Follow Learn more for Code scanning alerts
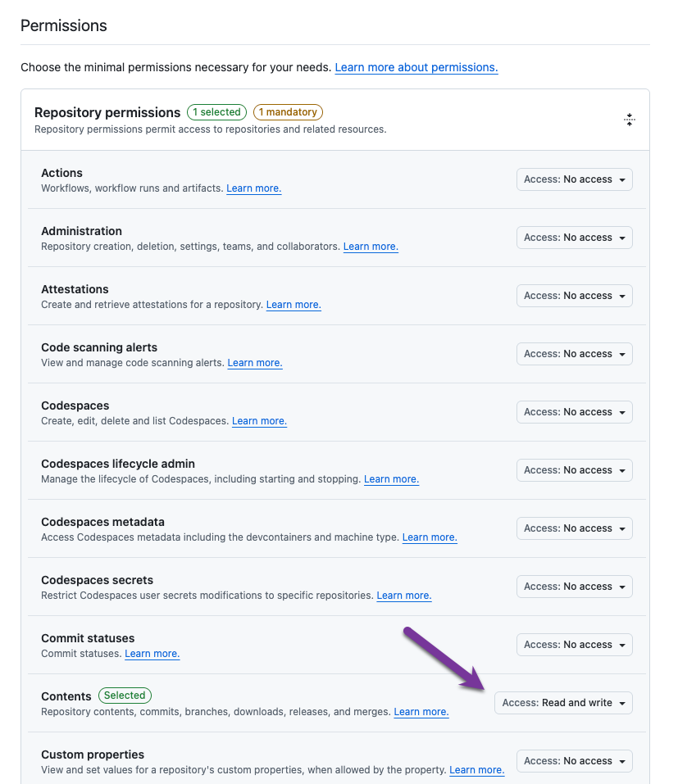This screenshot has height=784, width=678. coord(255,363)
